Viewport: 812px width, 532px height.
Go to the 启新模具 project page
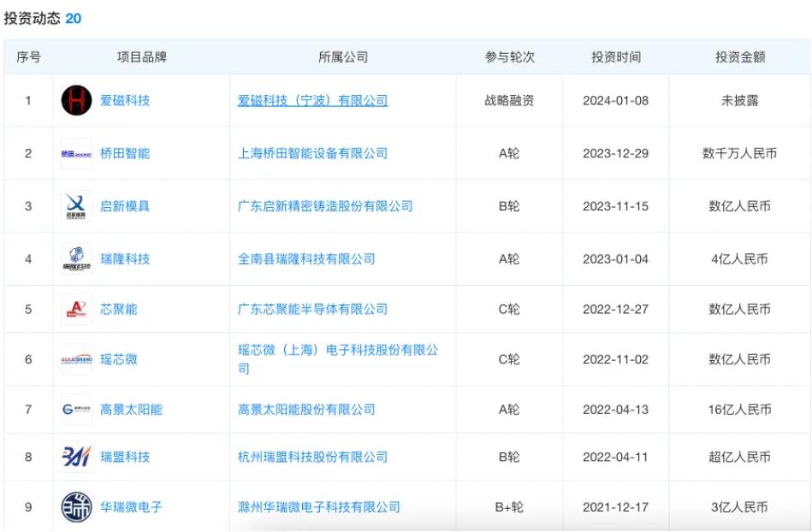point(125,206)
